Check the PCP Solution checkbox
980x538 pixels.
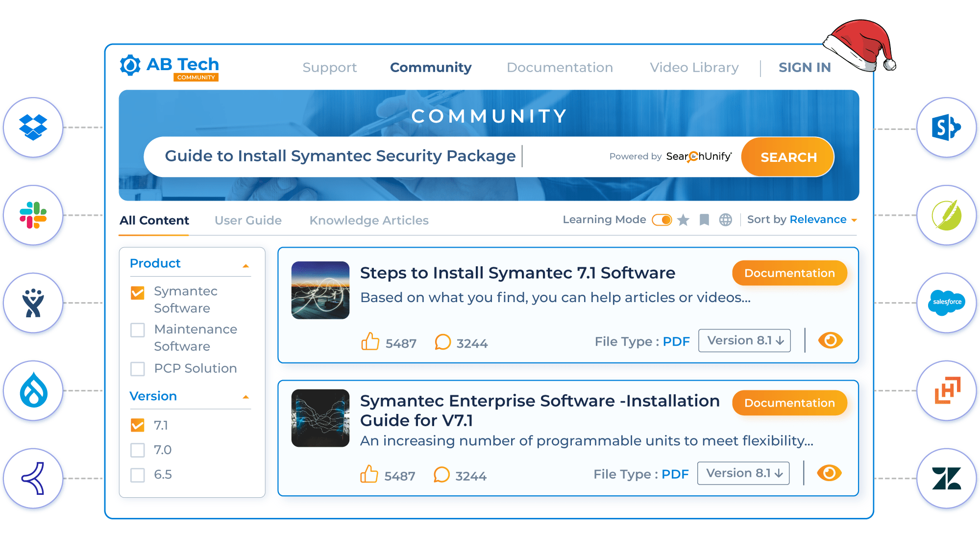point(138,369)
